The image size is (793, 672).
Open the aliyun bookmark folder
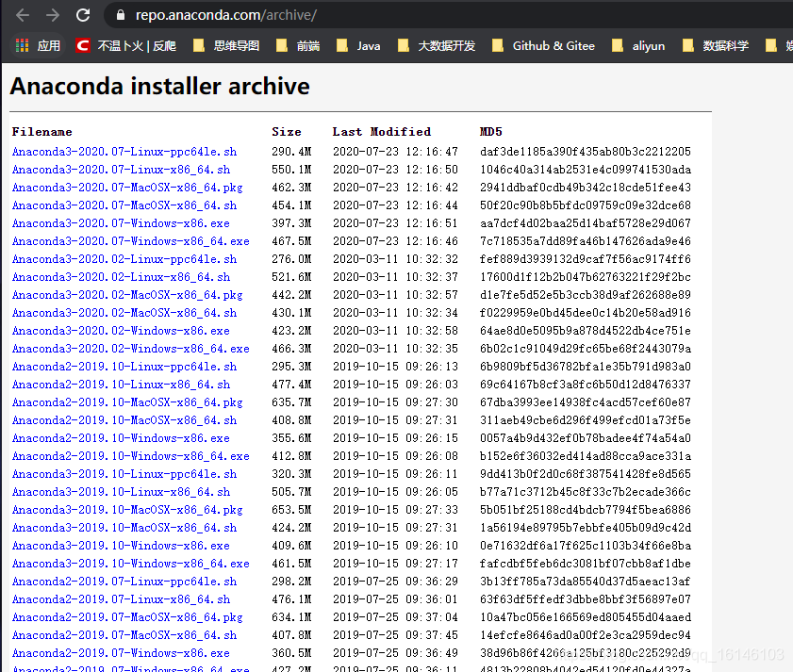point(638,46)
